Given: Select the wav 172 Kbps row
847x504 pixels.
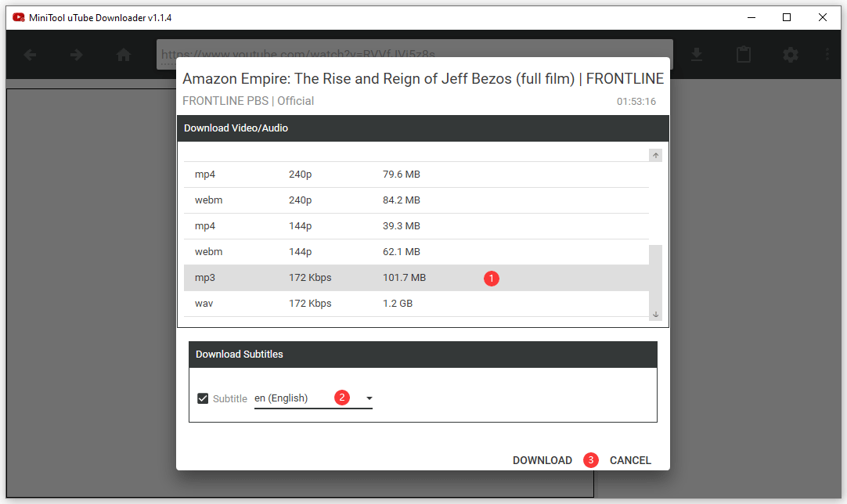Looking at the screenshot, I should pyautogui.click(x=416, y=304).
